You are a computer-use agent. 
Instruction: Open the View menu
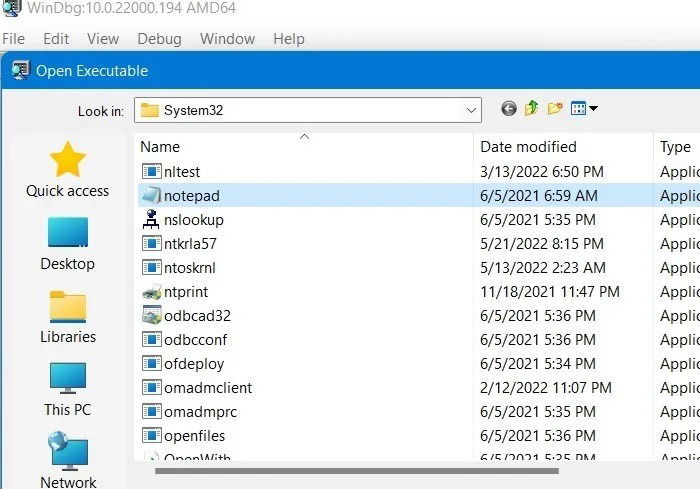point(103,39)
